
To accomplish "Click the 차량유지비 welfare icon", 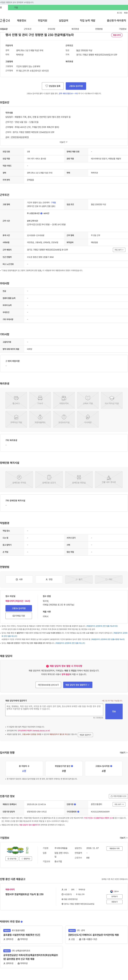I will [x=64, y=400].
